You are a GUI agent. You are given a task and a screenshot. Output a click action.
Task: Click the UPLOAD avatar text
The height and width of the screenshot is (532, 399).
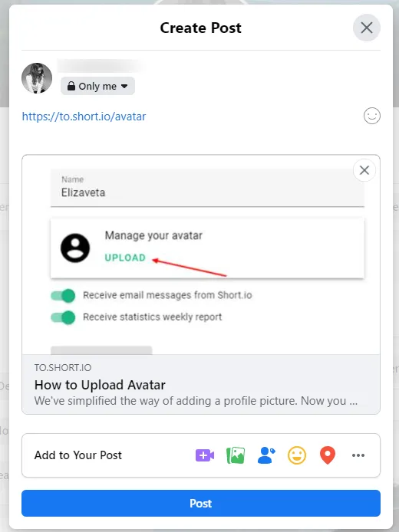(125, 258)
